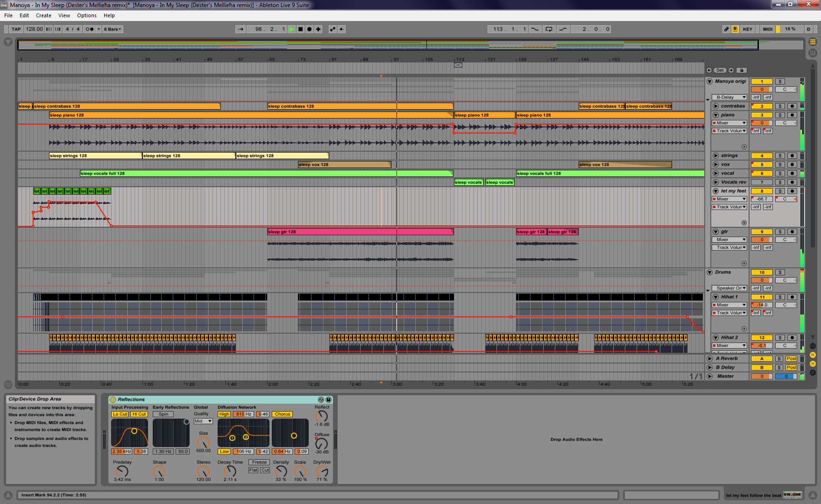Click Manoya origi track volume slider

click(762, 90)
